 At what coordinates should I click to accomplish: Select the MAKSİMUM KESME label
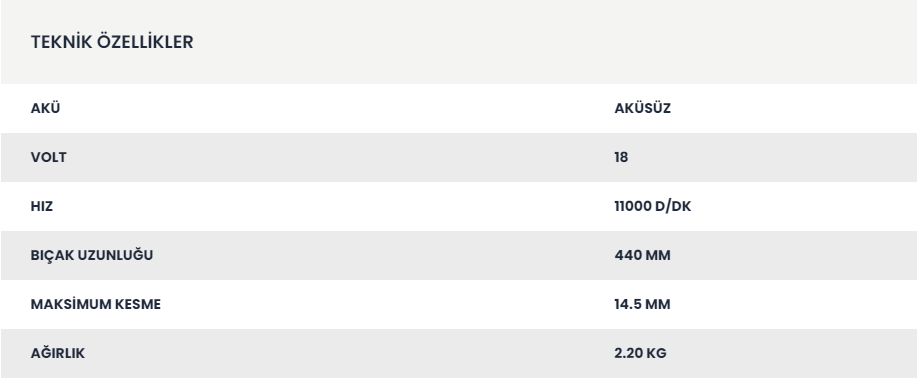[x=95, y=304]
